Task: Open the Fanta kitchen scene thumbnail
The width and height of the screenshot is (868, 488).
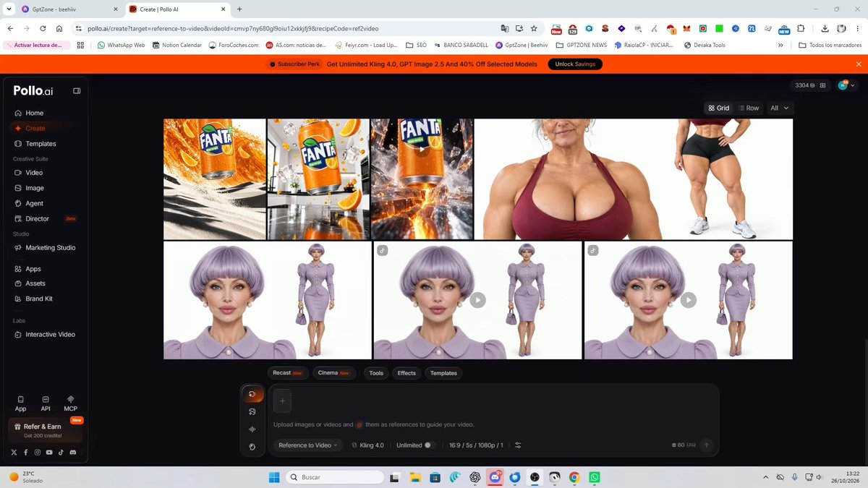Action: (x=318, y=179)
